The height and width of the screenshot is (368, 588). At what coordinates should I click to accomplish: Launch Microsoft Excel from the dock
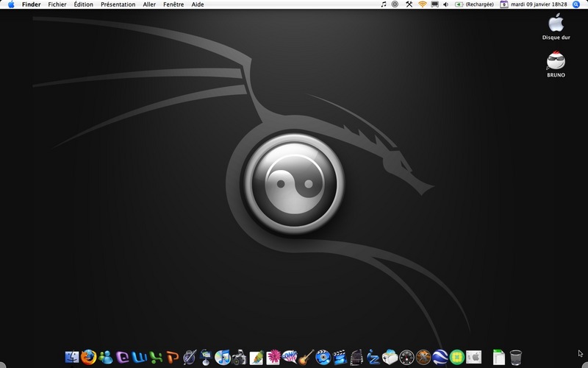point(156,357)
